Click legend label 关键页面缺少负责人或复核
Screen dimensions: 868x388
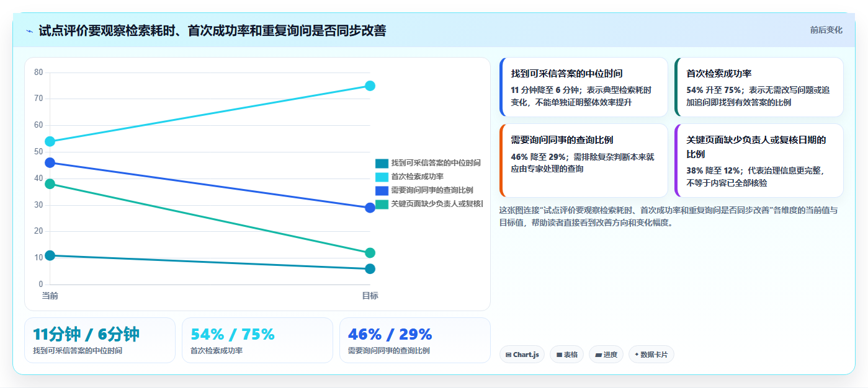pos(437,204)
